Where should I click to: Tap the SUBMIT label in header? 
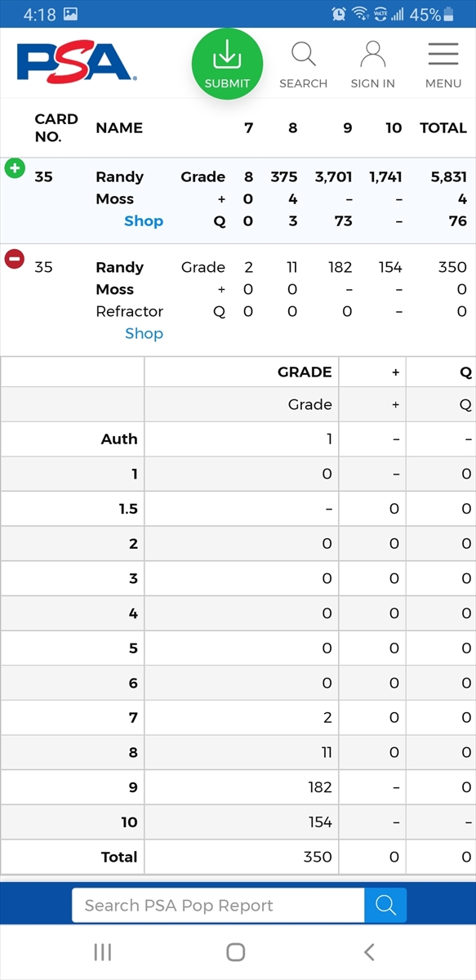(x=228, y=83)
